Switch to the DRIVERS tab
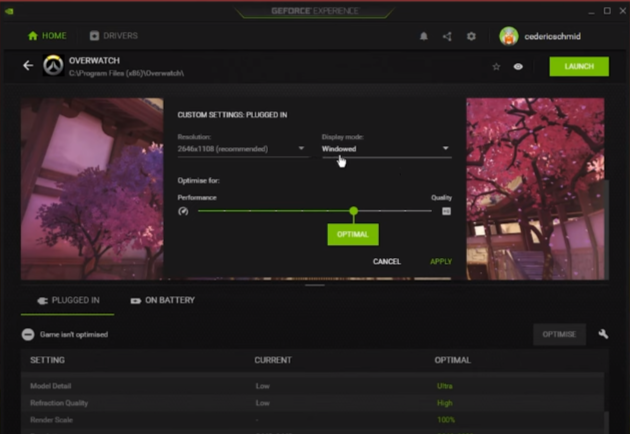The width and height of the screenshot is (630, 434). [x=114, y=36]
